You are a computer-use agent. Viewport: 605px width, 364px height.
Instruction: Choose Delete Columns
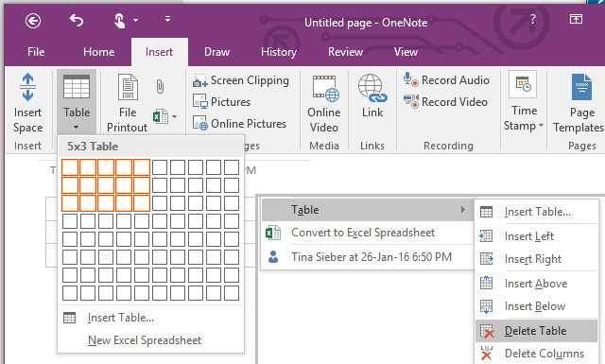(x=536, y=354)
